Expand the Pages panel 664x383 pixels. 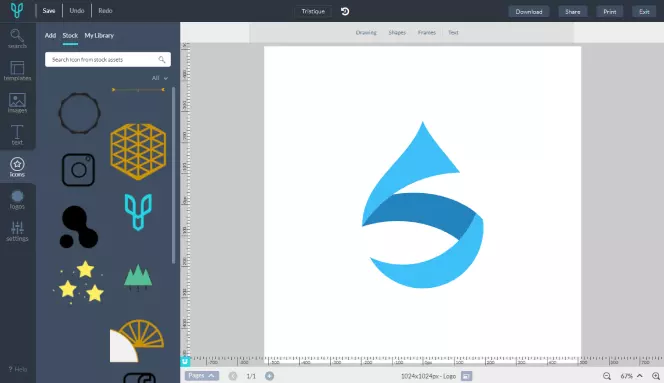point(202,376)
